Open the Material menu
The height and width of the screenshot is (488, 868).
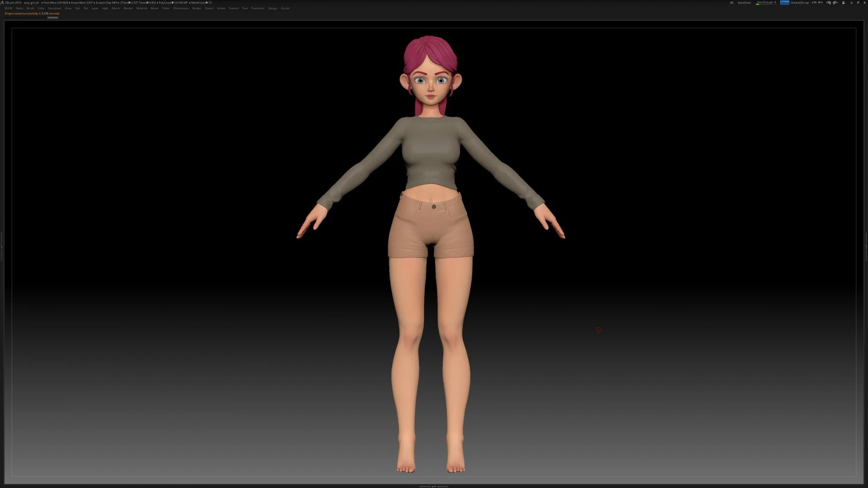tap(141, 8)
